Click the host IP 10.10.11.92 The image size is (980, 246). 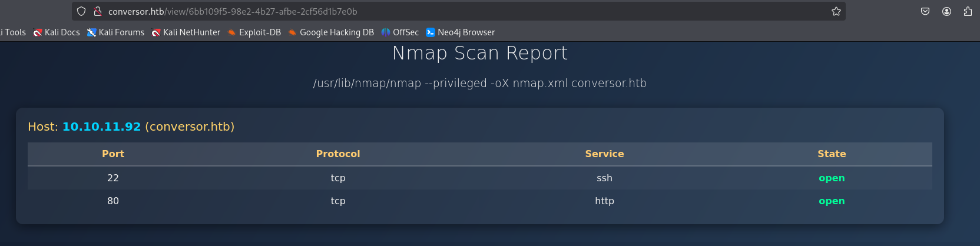101,127
